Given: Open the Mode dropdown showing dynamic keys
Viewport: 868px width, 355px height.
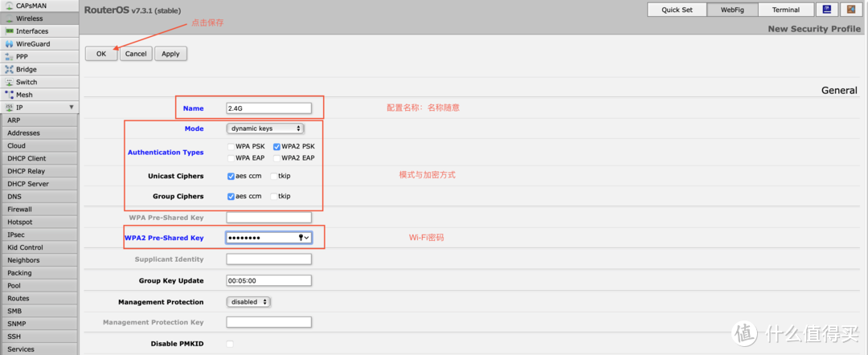Looking at the screenshot, I should pyautogui.click(x=264, y=129).
